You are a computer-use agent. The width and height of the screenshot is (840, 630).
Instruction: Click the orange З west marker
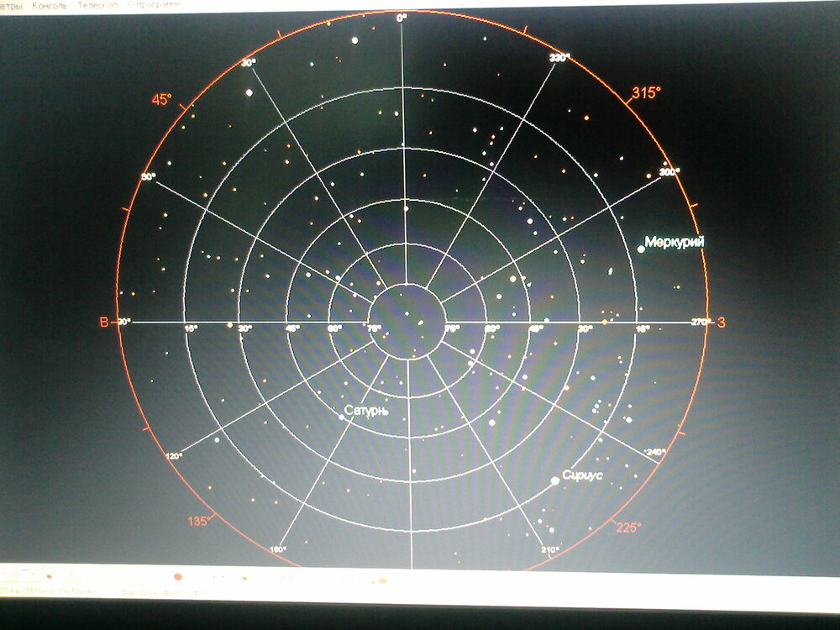(x=721, y=322)
